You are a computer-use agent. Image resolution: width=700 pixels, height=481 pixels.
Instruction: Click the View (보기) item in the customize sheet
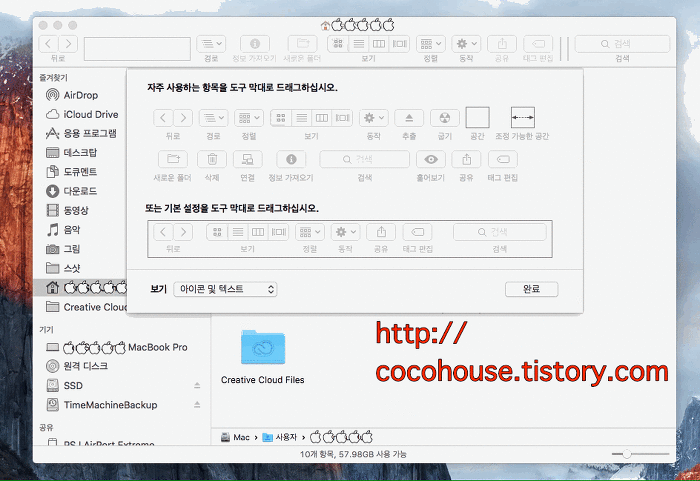[312, 118]
